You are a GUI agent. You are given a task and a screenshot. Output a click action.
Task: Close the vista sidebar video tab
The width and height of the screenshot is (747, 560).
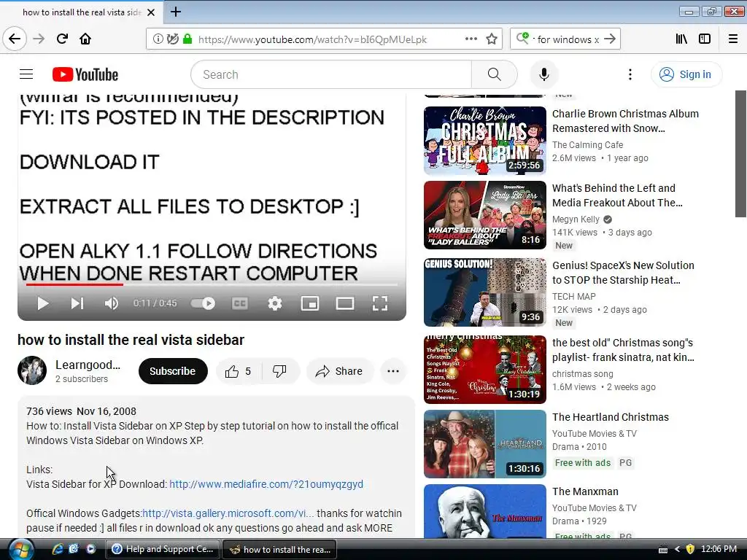[151, 12]
